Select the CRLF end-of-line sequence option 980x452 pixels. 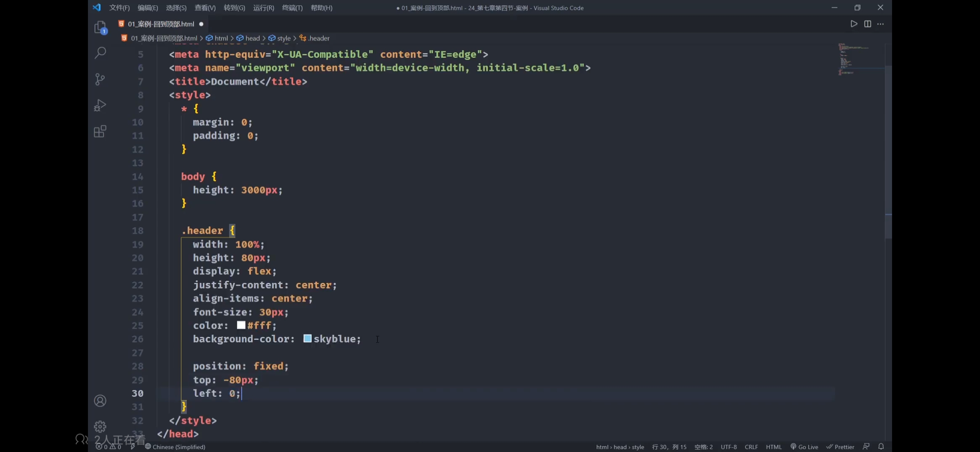[751, 447]
